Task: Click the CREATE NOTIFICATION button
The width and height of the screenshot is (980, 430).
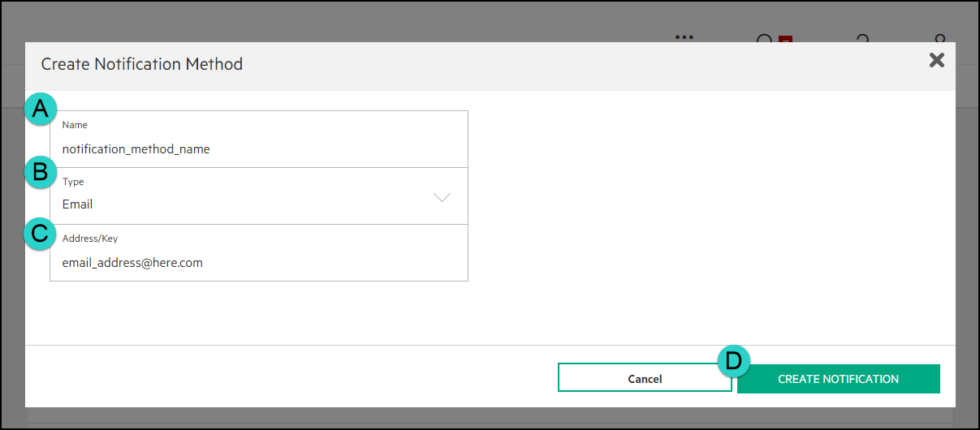Action: (x=838, y=379)
